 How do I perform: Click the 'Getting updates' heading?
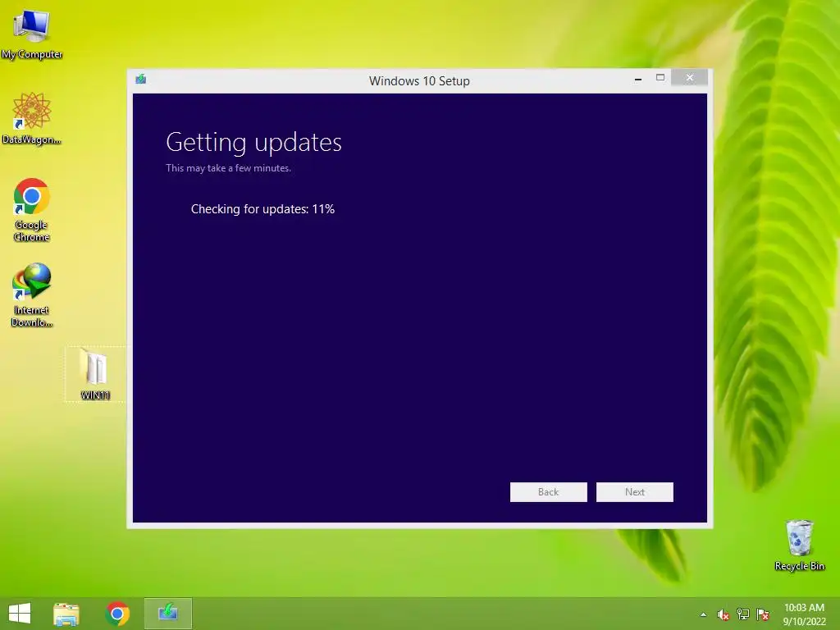coord(254,143)
